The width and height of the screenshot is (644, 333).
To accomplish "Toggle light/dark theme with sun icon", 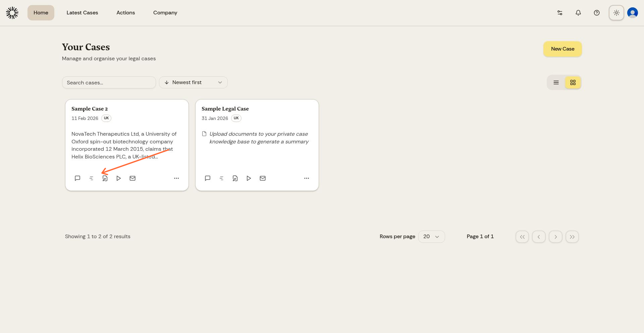I will [x=616, y=13].
